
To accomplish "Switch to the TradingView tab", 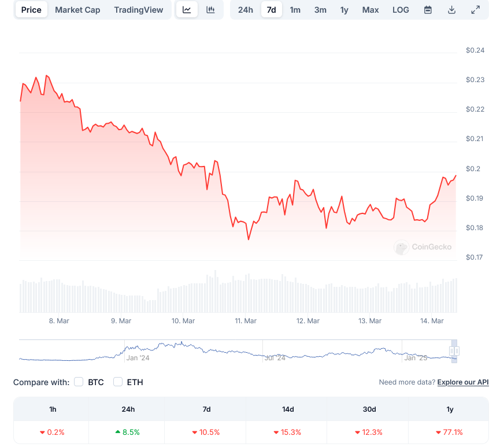I will (139, 10).
